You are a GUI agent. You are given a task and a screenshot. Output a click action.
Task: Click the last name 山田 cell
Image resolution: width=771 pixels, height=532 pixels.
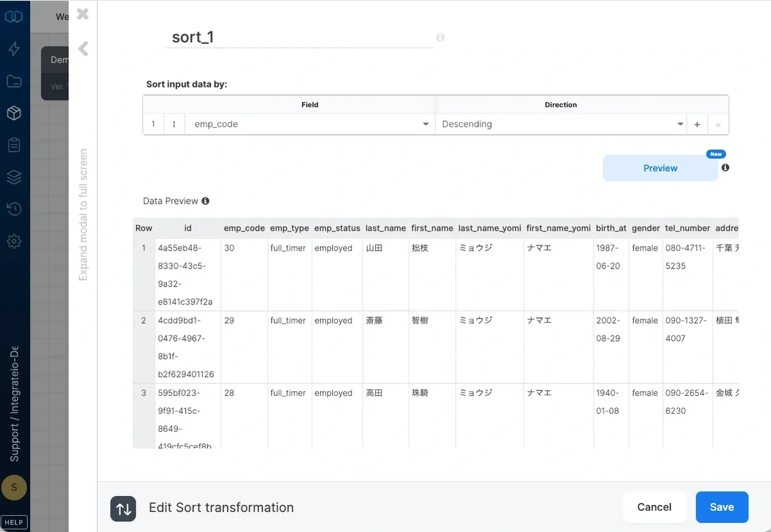[385, 275]
